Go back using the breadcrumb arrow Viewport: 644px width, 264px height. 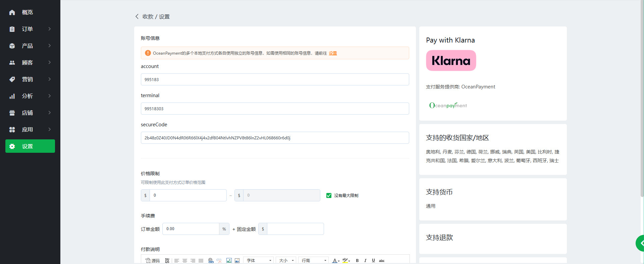137,16
